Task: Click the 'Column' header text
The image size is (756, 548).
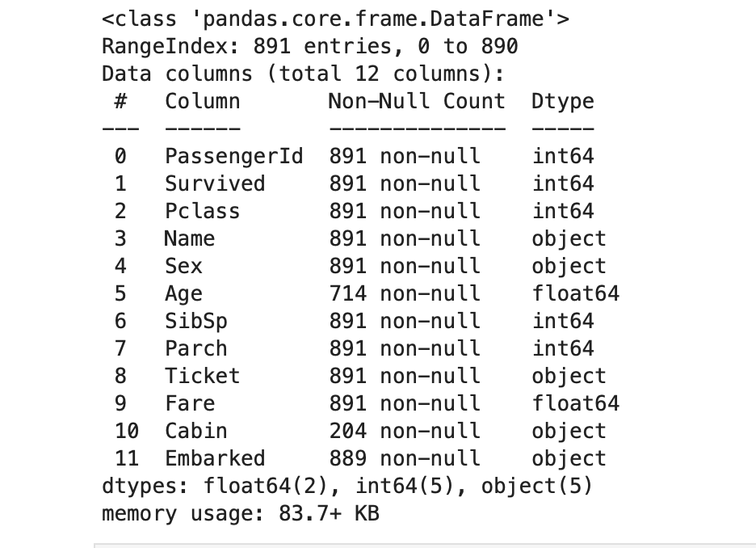Action: (x=202, y=101)
